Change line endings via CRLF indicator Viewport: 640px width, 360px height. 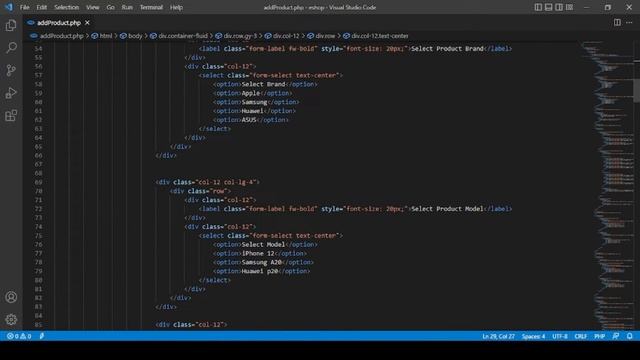(580, 336)
